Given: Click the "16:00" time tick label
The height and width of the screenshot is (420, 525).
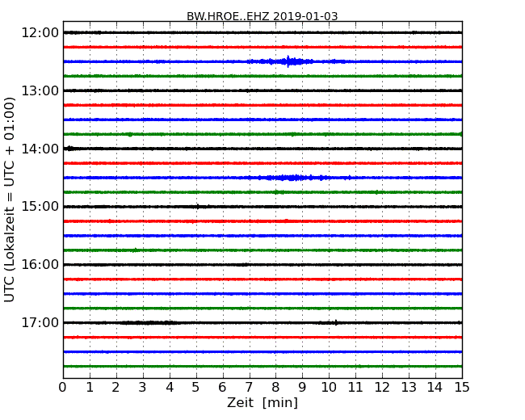Looking at the screenshot, I should tap(40, 265).
